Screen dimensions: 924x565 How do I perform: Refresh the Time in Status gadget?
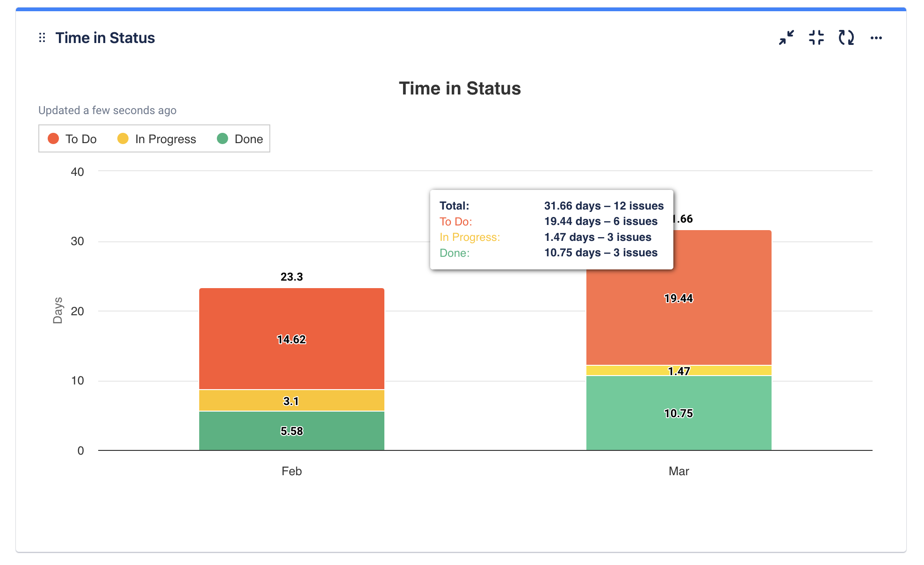tap(846, 38)
